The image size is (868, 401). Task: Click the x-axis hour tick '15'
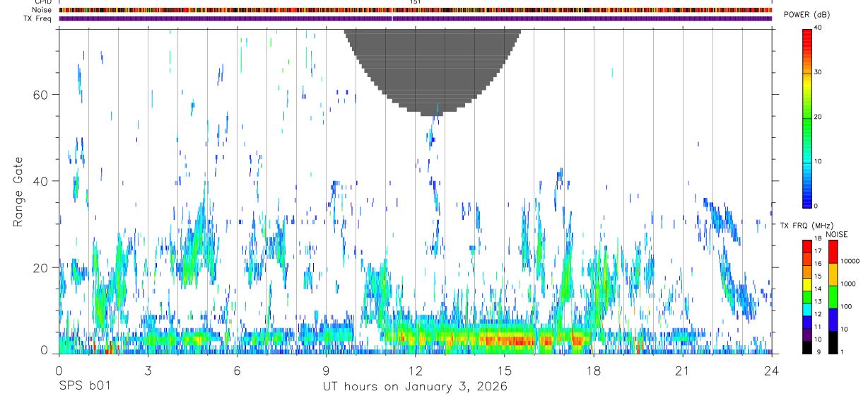pos(505,370)
